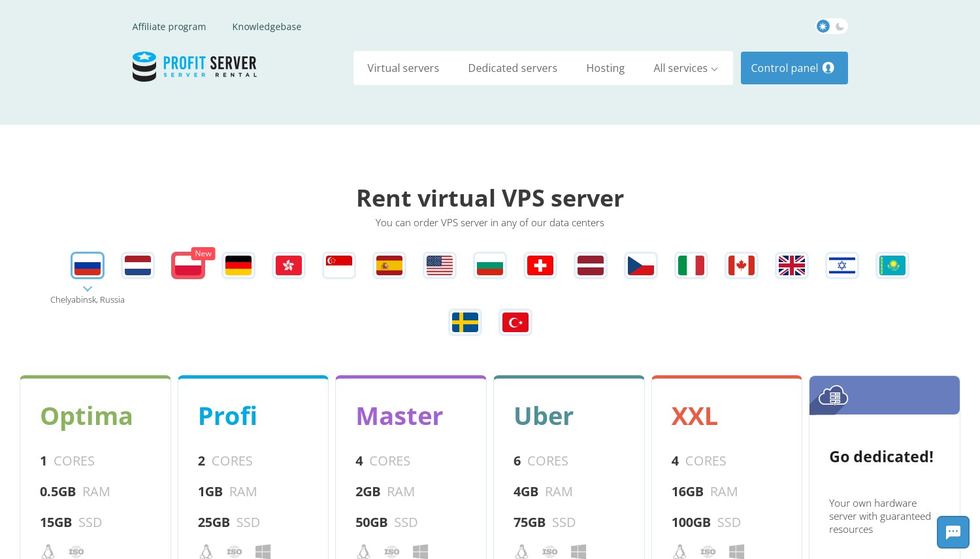980x559 pixels.
Task: Click the 50GB SSD spec in Master
Action: click(x=386, y=522)
